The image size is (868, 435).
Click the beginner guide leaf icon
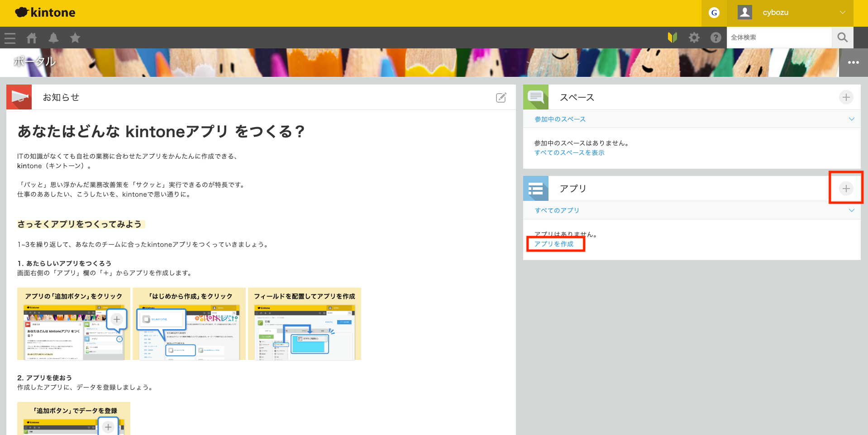coord(672,38)
